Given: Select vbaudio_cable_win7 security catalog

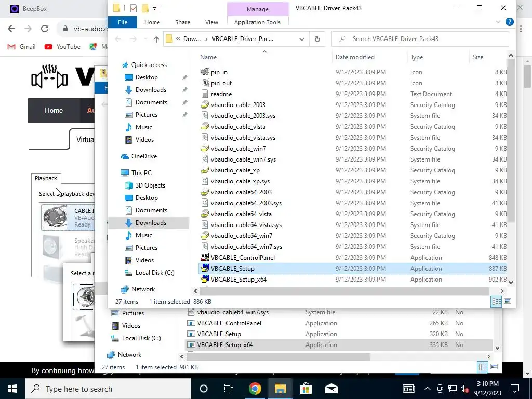Looking at the screenshot, I should pyautogui.click(x=238, y=149).
